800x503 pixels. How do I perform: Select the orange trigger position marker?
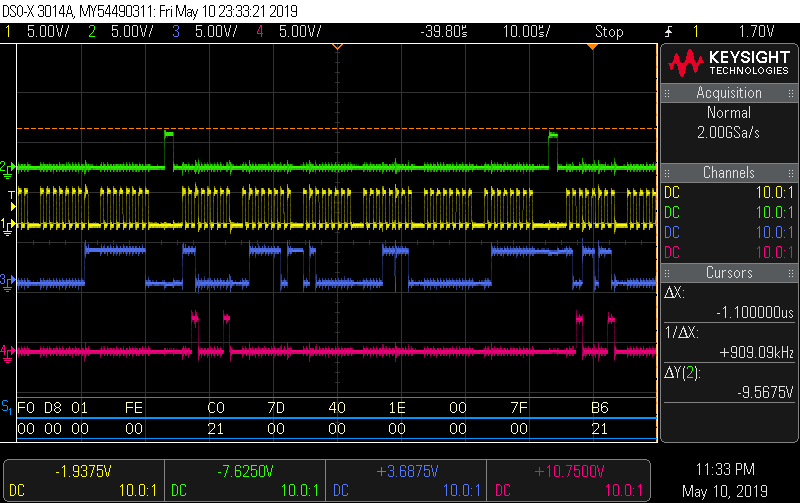point(592,47)
